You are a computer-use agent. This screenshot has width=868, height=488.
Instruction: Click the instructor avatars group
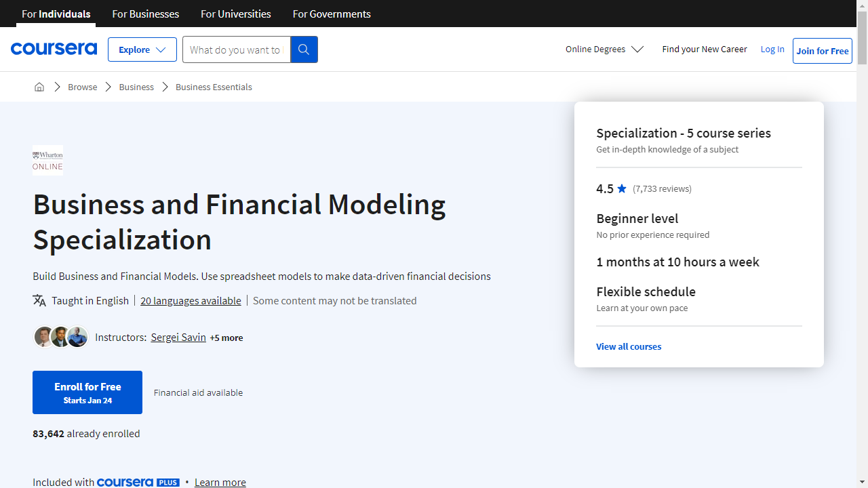(x=61, y=337)
